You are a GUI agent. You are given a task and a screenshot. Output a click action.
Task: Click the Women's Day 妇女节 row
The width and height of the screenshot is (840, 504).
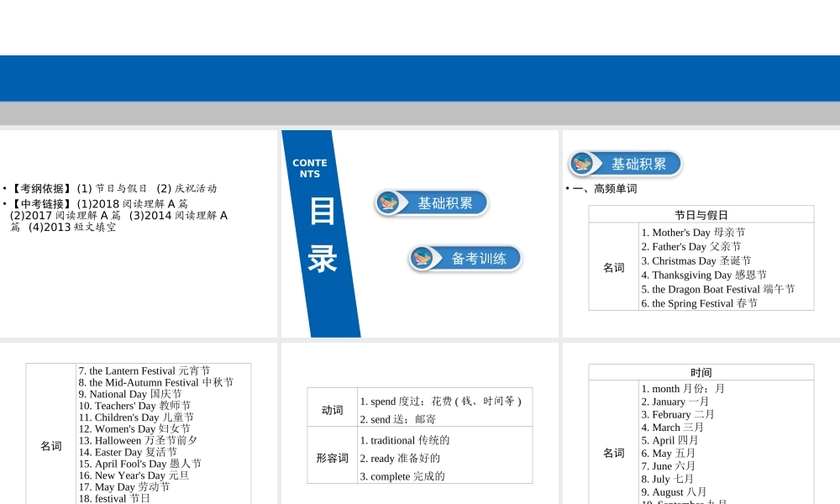coord(134,428)
